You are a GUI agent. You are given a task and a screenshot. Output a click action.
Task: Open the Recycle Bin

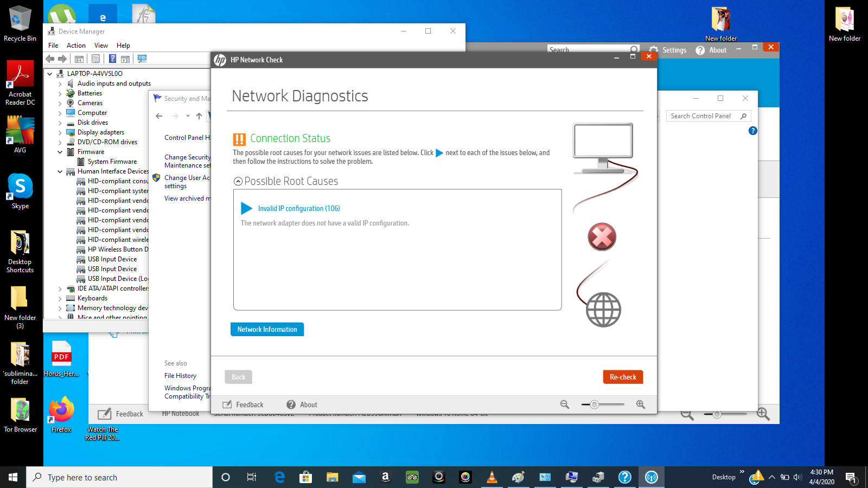[x=20, y=24]
